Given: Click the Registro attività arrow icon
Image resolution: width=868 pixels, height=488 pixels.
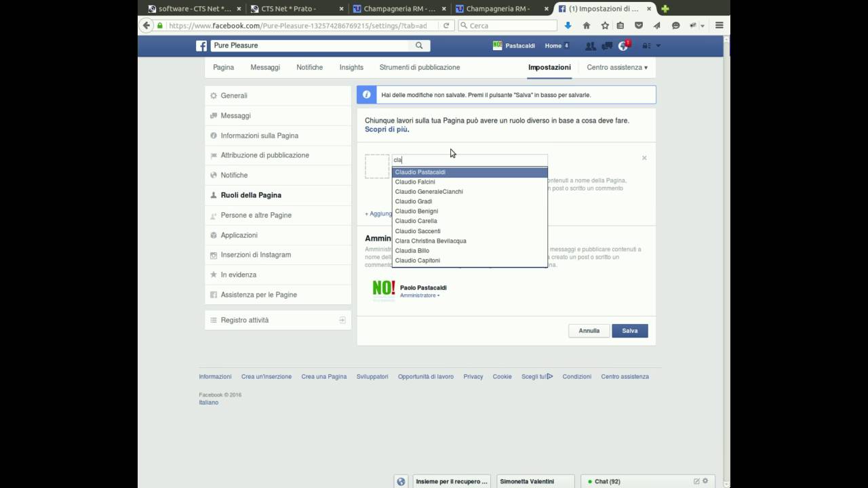Looking at the screenshot, I should pyautogui.click(x=342, y=320).
